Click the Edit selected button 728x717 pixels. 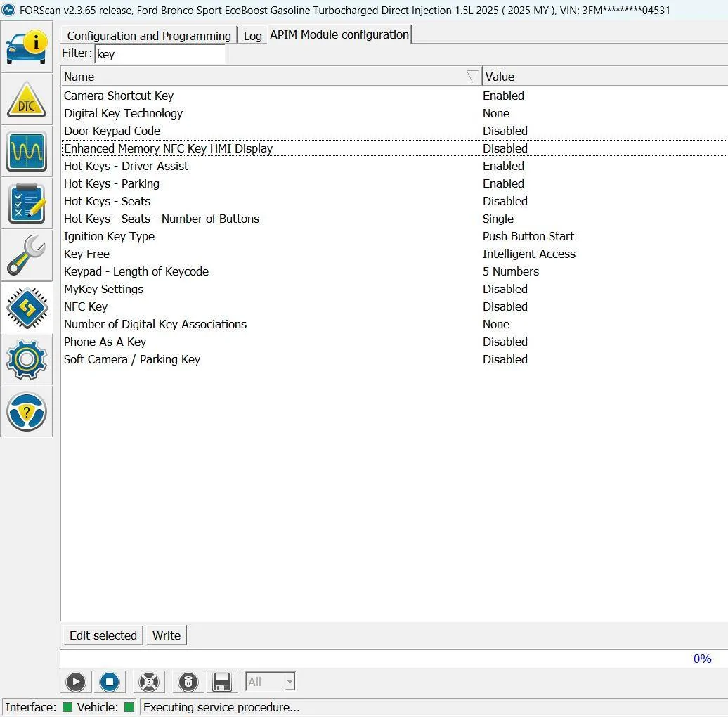(103, 635)
